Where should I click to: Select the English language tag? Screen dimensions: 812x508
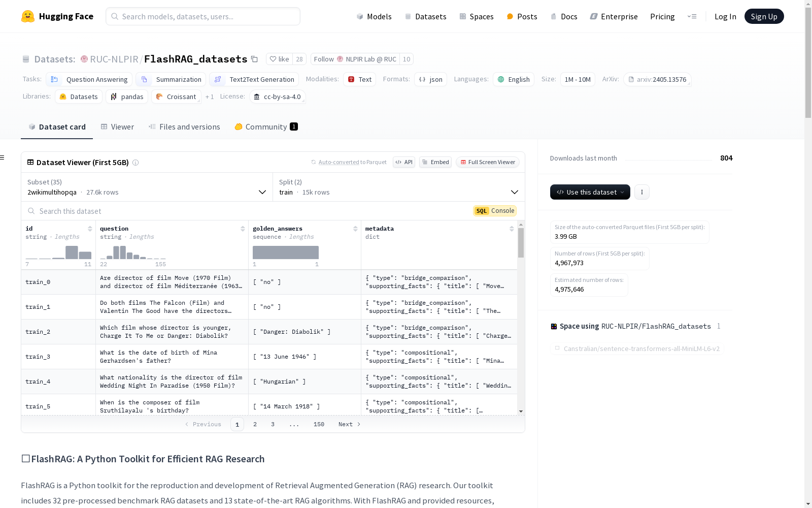coord(514,79)
